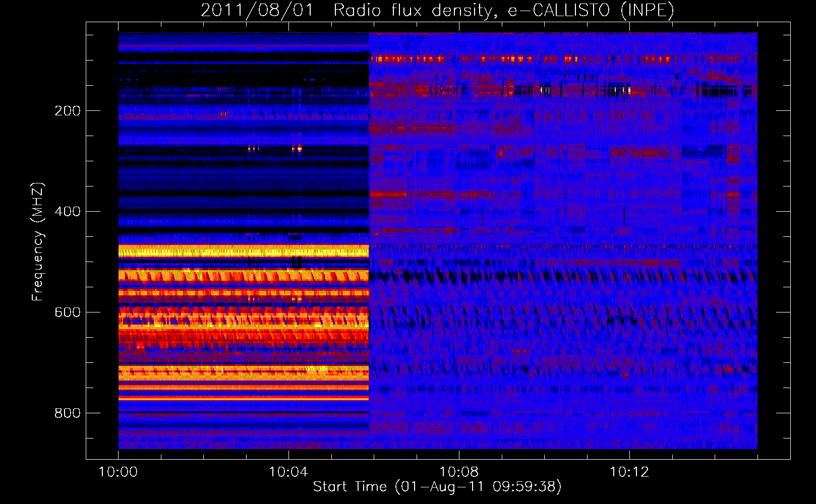Click the 800 frequency tick label
This screenshot has height=504, width=816.
pos(68,413)
